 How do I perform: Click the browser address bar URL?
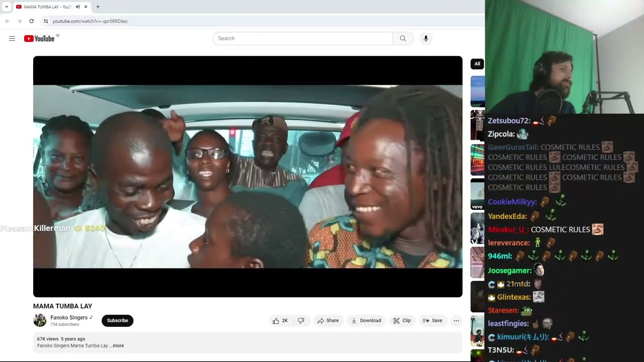pos(90,21)
